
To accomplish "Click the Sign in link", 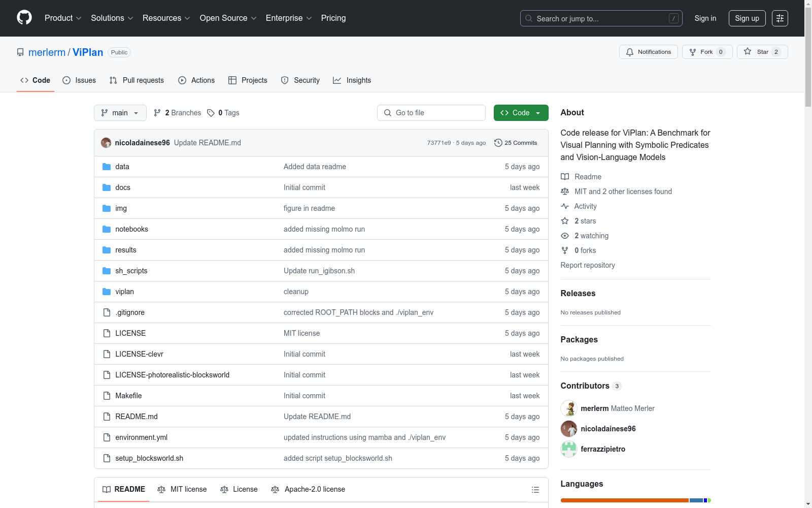I will (x=705, y=18).
